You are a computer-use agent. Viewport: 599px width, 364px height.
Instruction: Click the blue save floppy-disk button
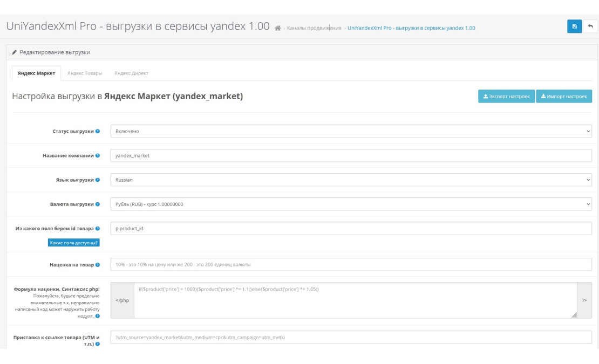point(574,26)
